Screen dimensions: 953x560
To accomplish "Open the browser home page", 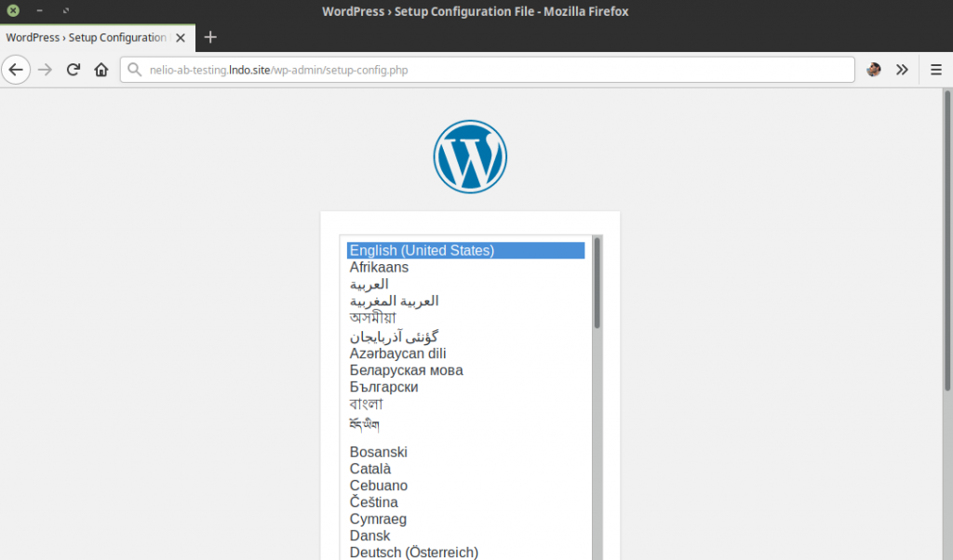I will [x=101, y=69].
